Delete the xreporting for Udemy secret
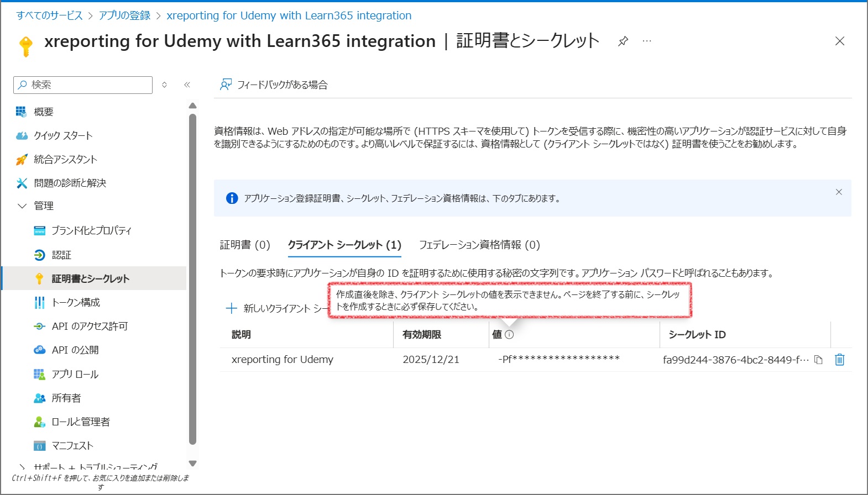Image resolution: width=868 pixels, height=495 pixels. [839, 360]
